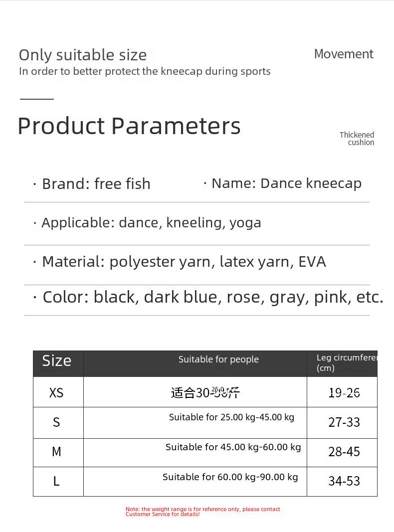Click the Product Parameters heading

tap(129, 126)
